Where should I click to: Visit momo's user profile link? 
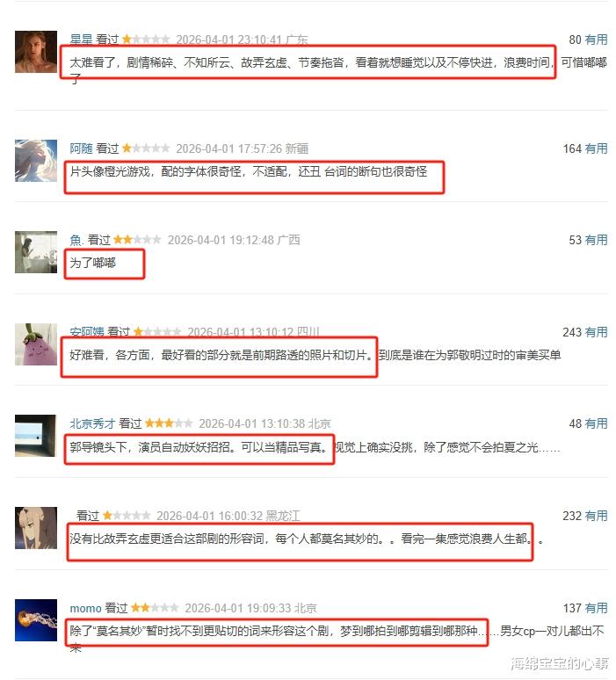[85, 608]
